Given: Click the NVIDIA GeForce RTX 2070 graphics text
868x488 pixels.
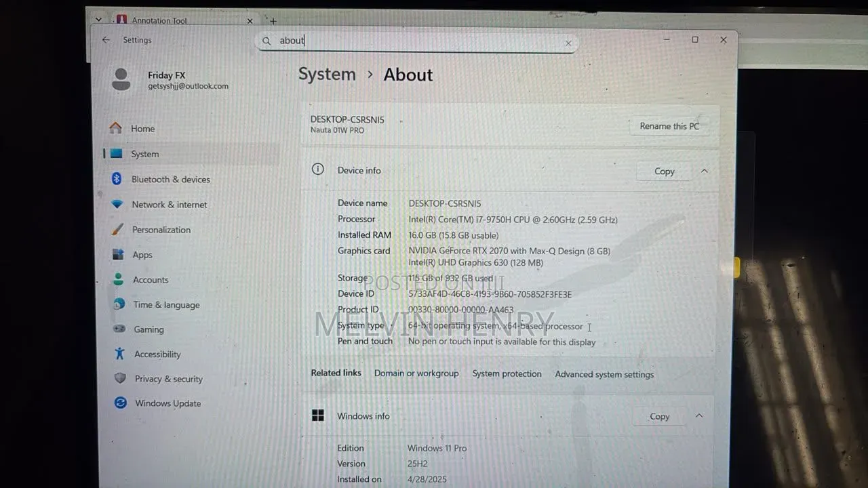Looking at the screenshot, I should (x=509, y=251).
